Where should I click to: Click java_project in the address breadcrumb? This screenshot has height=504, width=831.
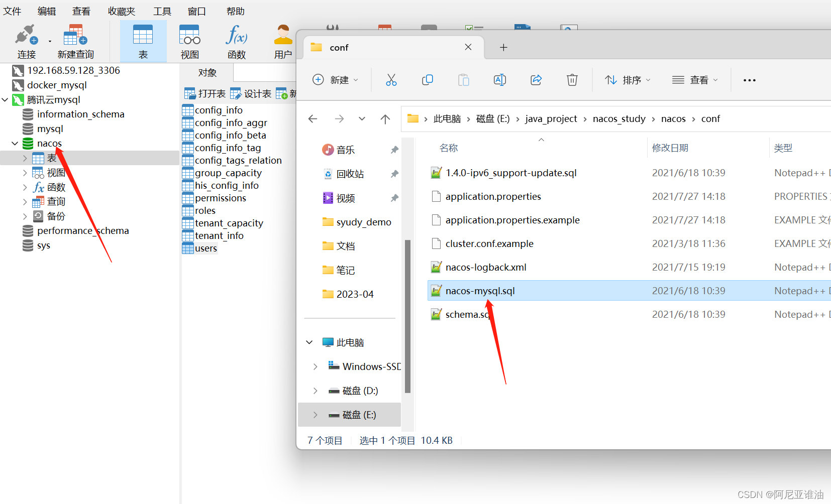pyautogui.click(x=551, y=118)
